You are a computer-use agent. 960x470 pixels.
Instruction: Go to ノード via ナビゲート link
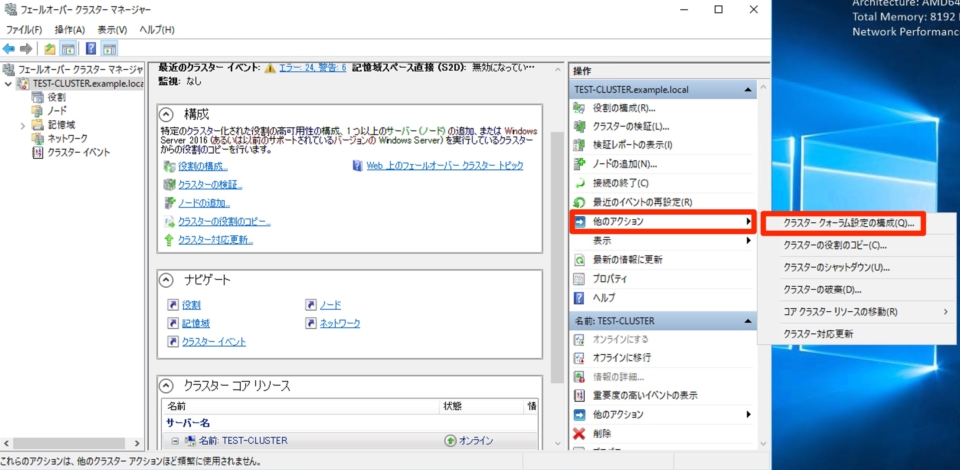coord(331,305)
